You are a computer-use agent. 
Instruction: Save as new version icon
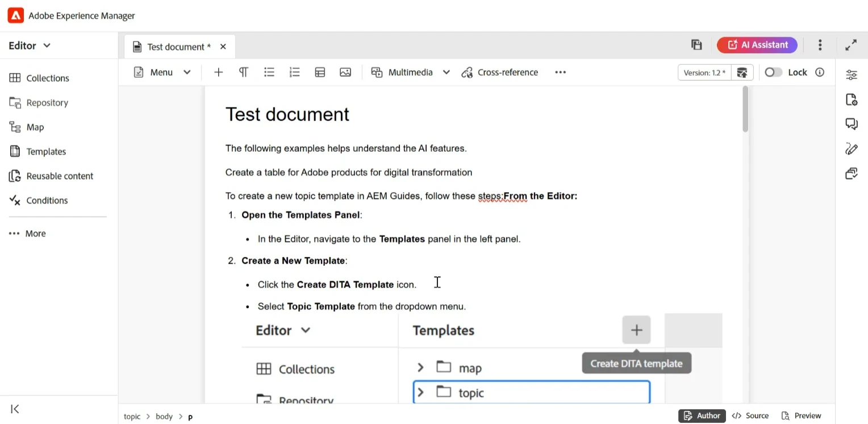[x=742, y=73]
